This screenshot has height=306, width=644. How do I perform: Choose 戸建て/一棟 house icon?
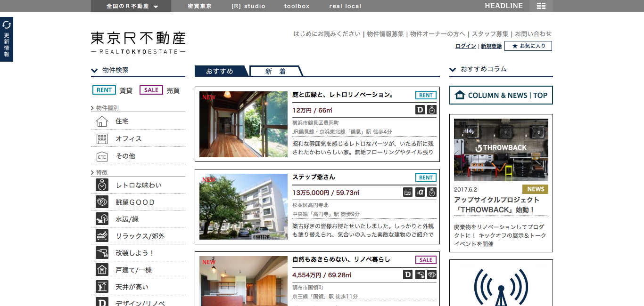coord(102,270)
